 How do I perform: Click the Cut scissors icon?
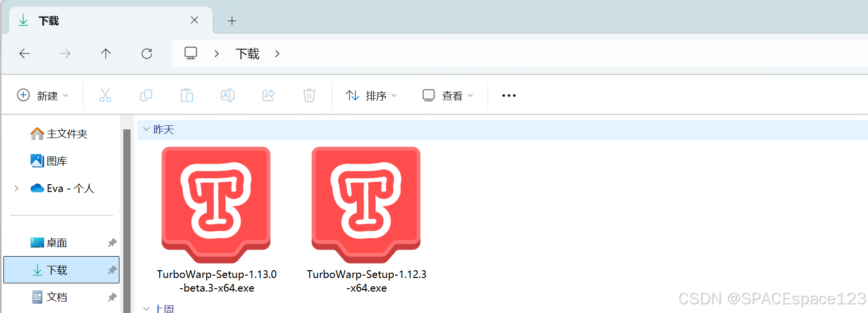pos(105,95)
